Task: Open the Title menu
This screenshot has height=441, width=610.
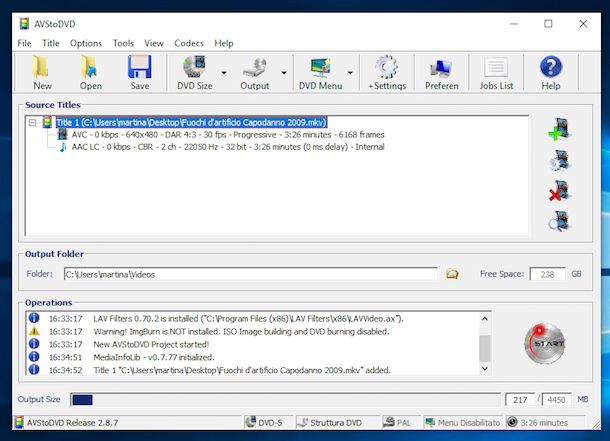Action: coord(51,43)
